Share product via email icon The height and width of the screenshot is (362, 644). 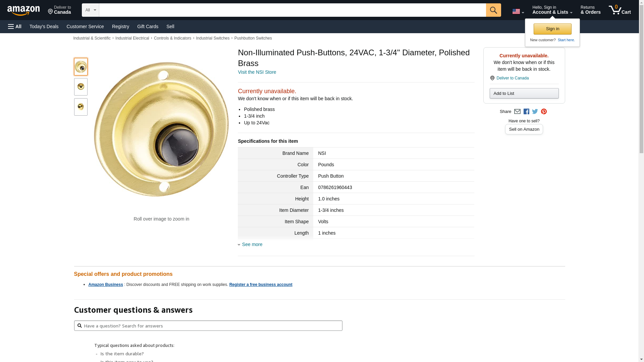(x=517, y=112)
